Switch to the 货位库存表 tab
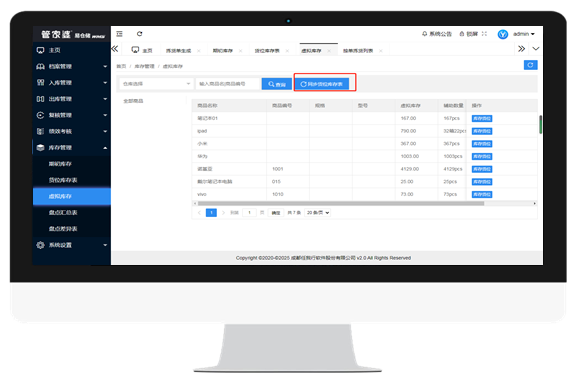576x378 pixels. (267, 51)
